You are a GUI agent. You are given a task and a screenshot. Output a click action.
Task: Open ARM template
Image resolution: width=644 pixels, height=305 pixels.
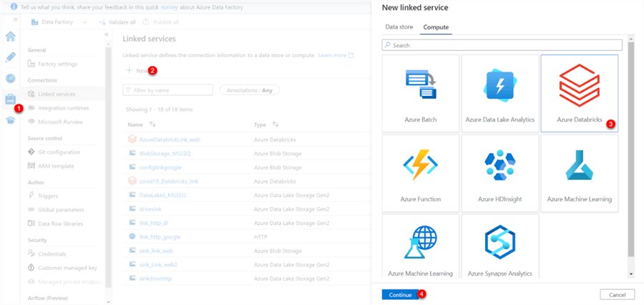(51, 166)
